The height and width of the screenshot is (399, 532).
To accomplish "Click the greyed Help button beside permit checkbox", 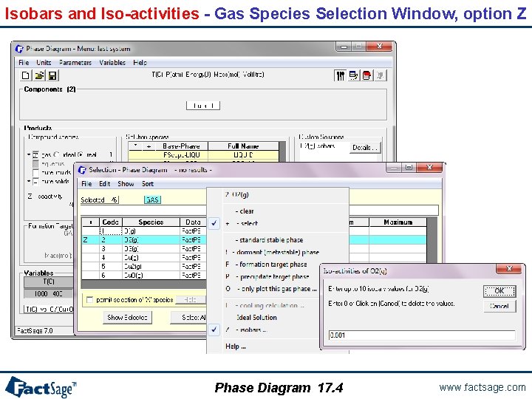I will tap(191, 299).
